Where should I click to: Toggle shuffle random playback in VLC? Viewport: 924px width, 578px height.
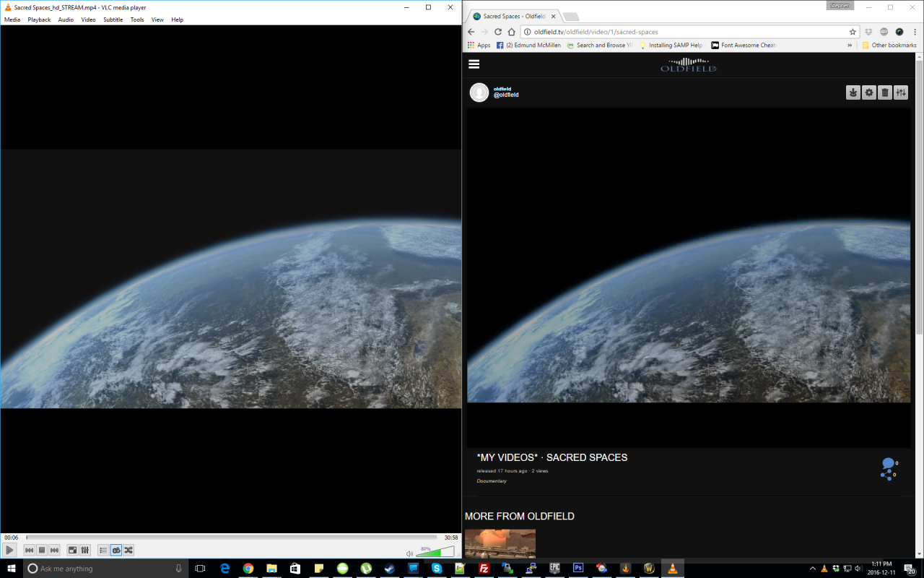click(x=128, y=551)
